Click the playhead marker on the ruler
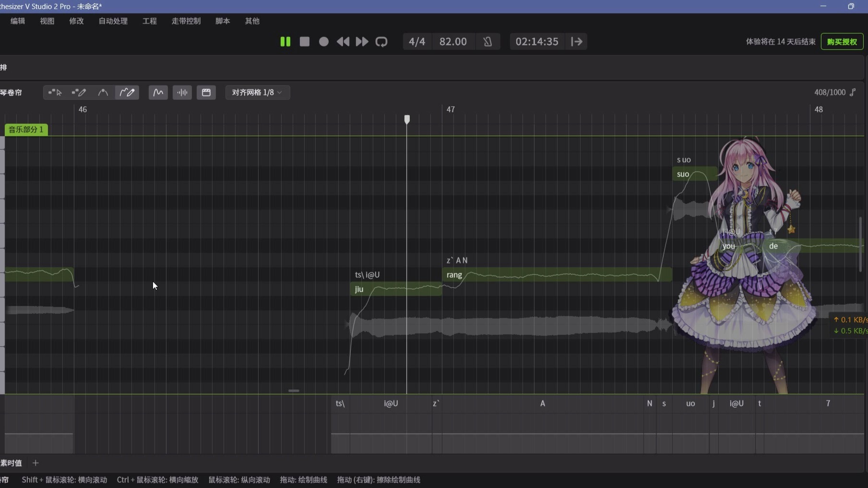Screen dimensions: 868x488 (407, 119)
